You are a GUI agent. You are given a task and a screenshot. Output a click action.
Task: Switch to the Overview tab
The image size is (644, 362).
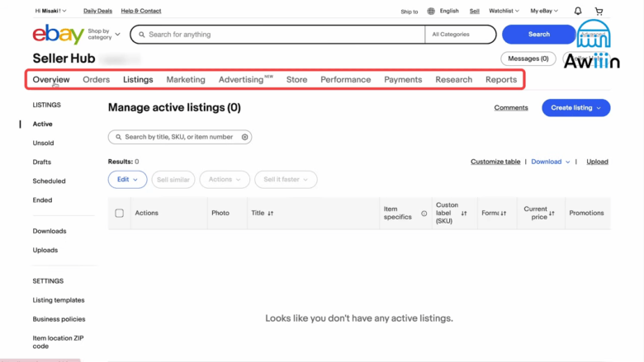pos(51,79)
